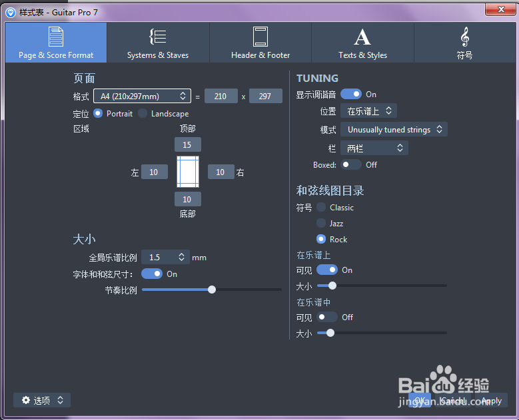Screen dimensions: 519x420
Task: Toggle 在乐谱上 可见 switch
Action: pos(327,270)
